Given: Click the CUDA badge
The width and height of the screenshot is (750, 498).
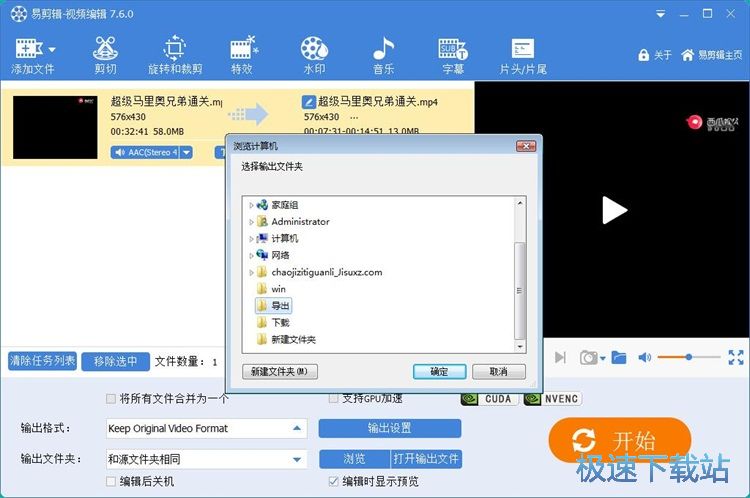Looking at the screenshot, I should coord(489,399).
